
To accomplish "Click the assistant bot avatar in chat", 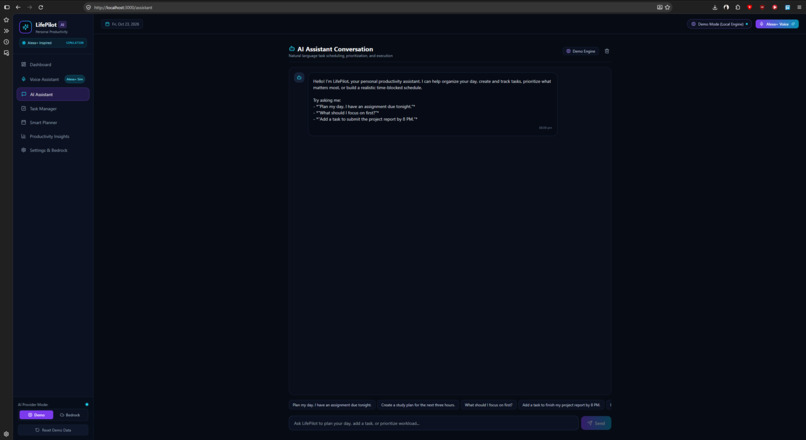I will tap(299, 78).
